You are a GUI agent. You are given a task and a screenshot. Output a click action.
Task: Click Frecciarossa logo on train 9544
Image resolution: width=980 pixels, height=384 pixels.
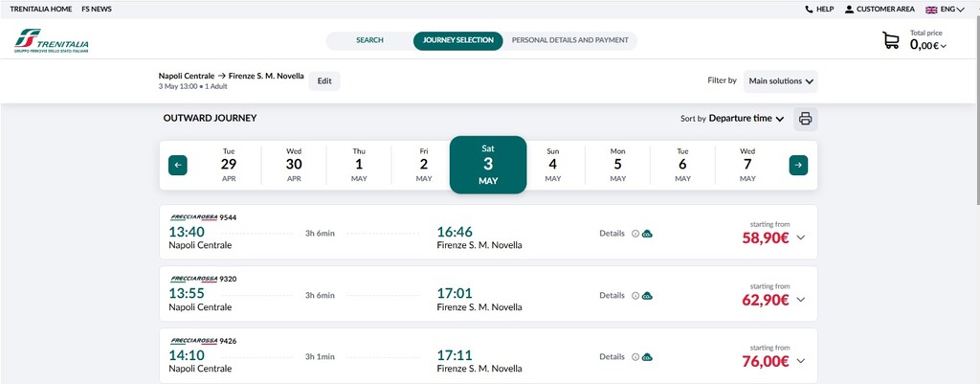pos(193,217)
